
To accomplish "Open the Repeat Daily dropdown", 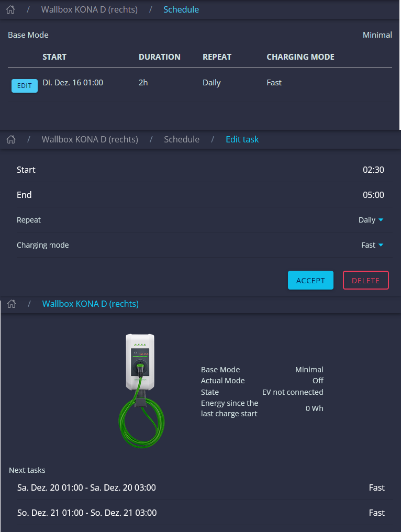I will [371, 220].
